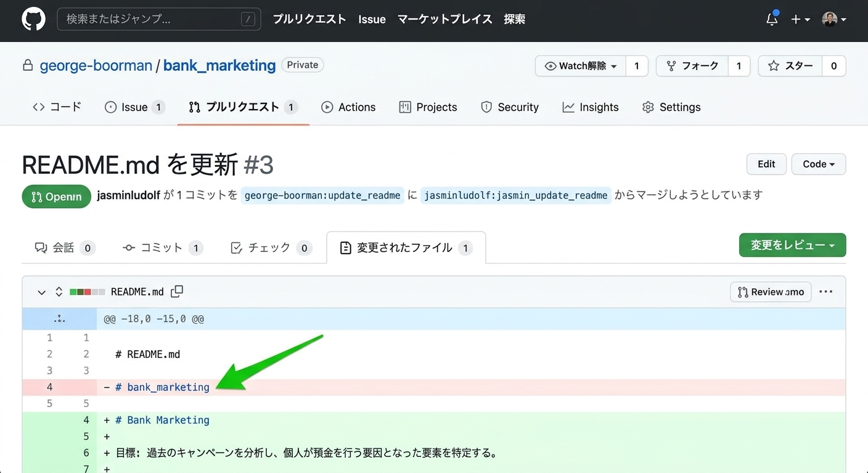Switch to the 会話 tab

[x=65, y=248]
